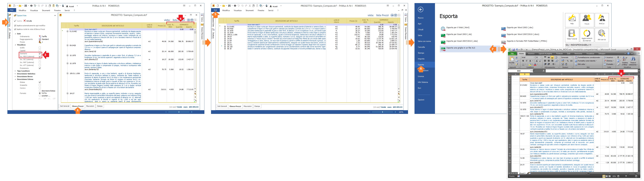Viewport: 644px width, 181px height.
Task: Enable the Inc. SIC (colonna) checkbox
Action: coord(40,60)
